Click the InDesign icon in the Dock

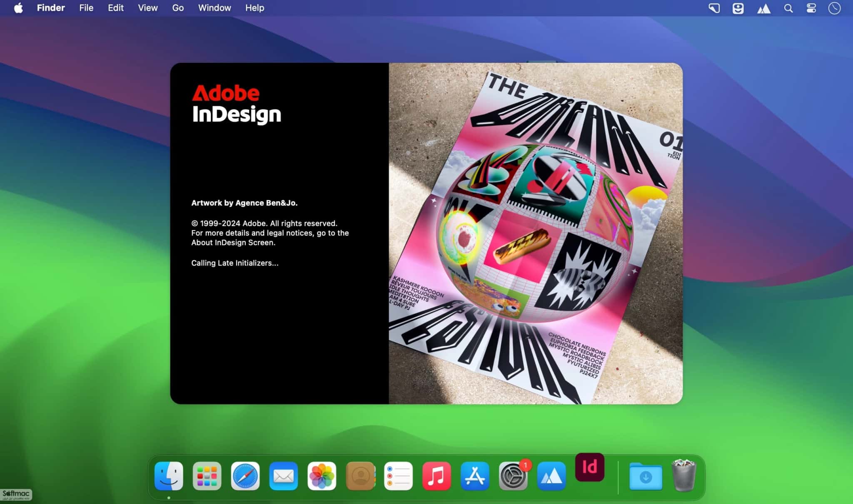coord(590,467)
